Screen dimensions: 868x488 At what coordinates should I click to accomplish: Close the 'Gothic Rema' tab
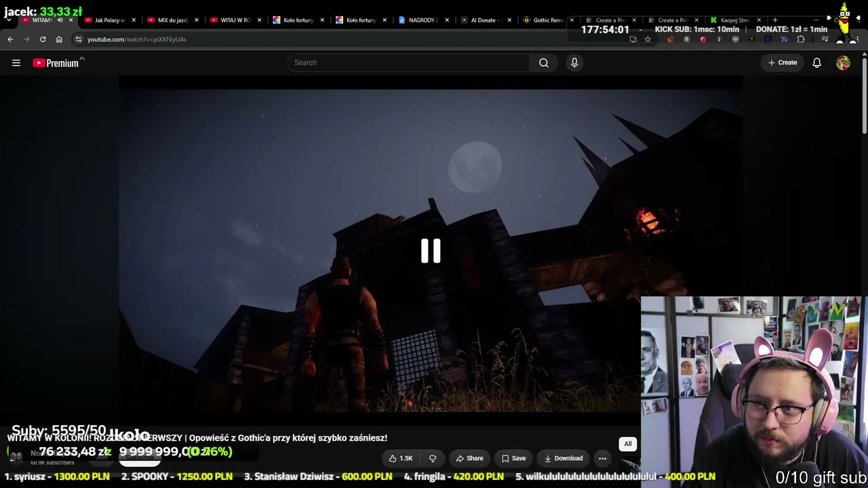572,20
